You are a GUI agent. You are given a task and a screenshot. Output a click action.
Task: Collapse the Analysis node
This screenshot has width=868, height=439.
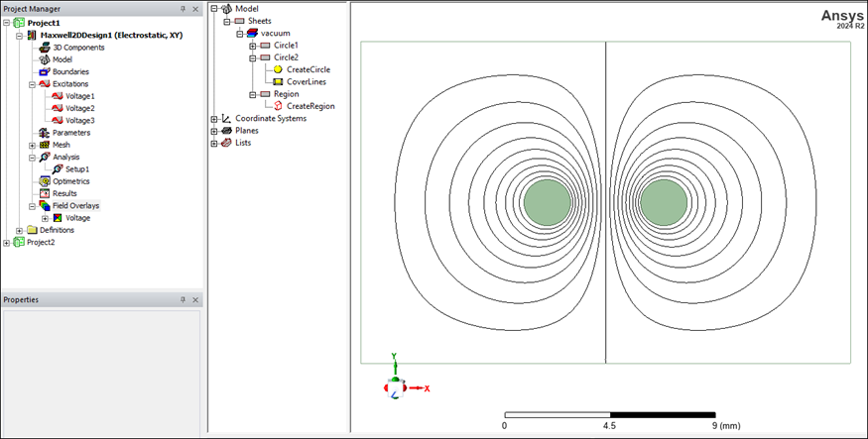pos(32,157)
